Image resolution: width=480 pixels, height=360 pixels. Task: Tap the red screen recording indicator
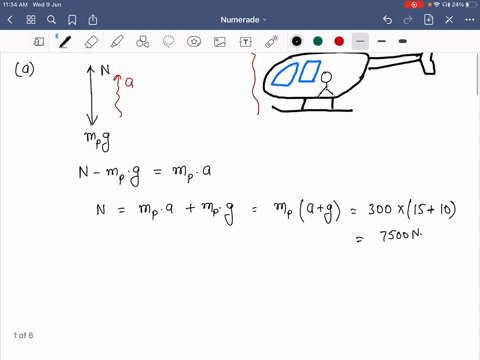(414, 5)
